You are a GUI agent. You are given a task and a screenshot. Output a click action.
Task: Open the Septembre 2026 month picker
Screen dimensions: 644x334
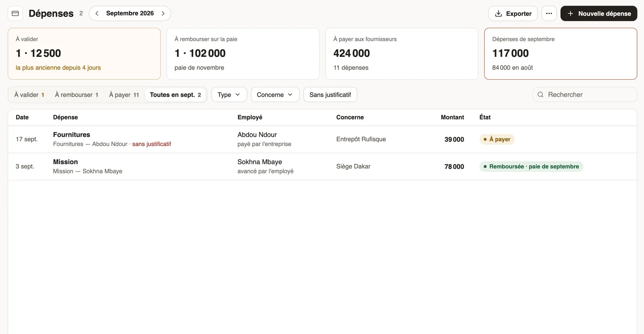click(x=130, y=13)
